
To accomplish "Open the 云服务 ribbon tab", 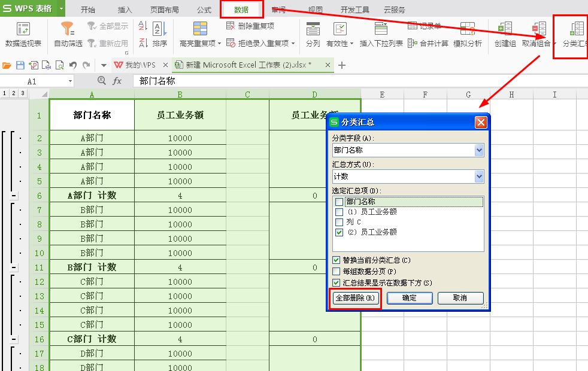I will tap(395, 10).
